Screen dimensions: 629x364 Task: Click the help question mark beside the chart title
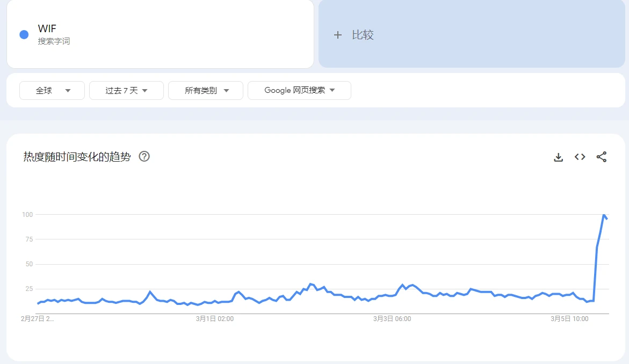click(143, 156)
